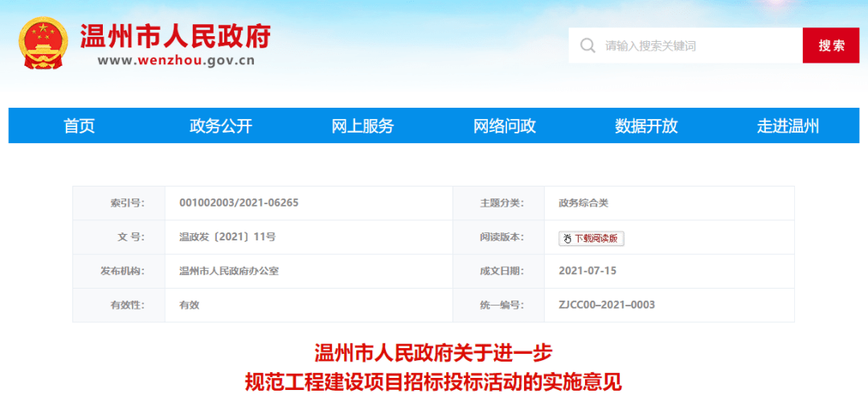This screenshot has width=868, height=402.
Task: Click the 温州市人民政府 site title
Action: 175,35
